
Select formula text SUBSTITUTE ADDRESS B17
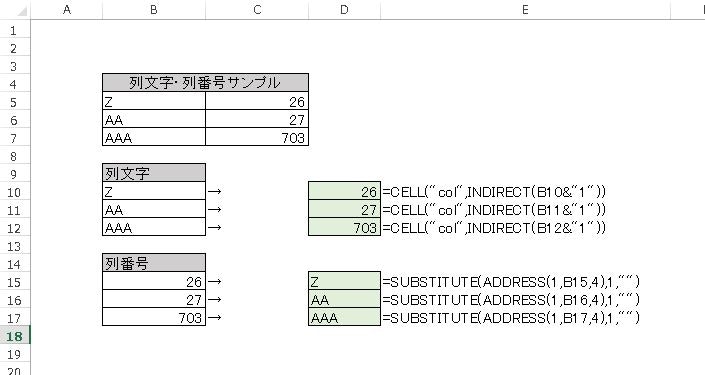pos(511,318)
